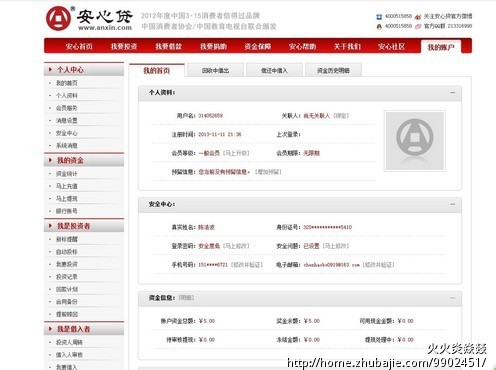
Task: Open 系统消息 in the sidebar
Action: (67, 146)
